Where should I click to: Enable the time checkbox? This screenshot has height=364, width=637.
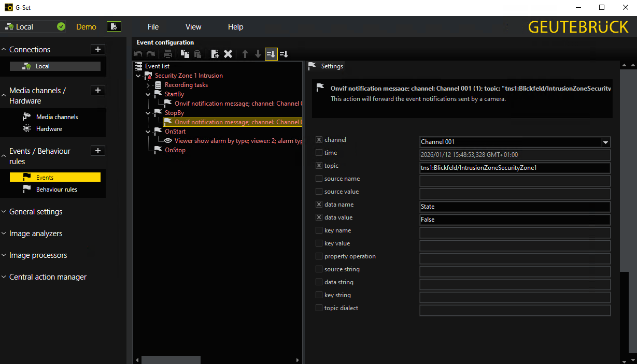click(319, 153)
